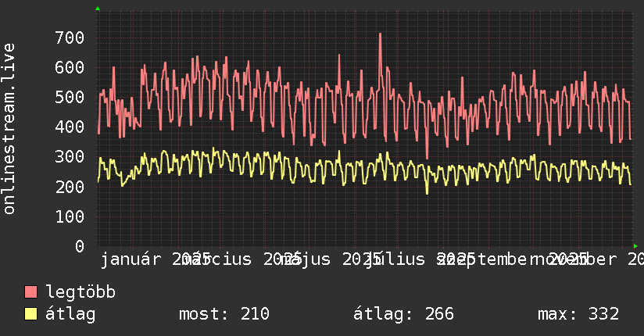Click the 100 y-axis label
Viewport: 644px width, 336px height.
[x=70, y=216]
